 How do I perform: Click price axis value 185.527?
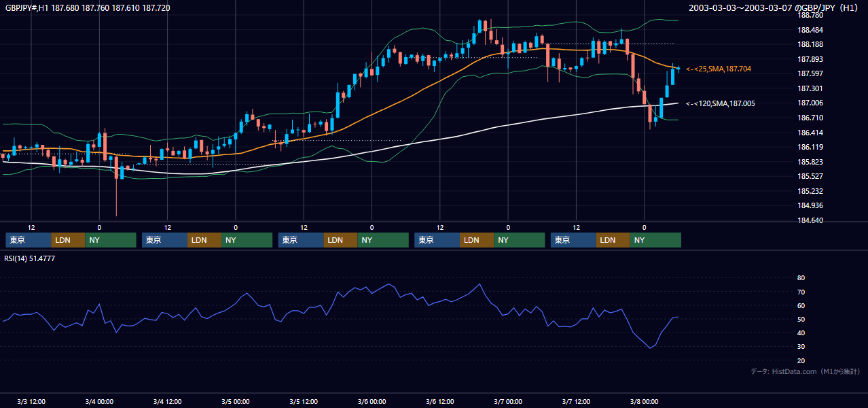click(810, 176)
